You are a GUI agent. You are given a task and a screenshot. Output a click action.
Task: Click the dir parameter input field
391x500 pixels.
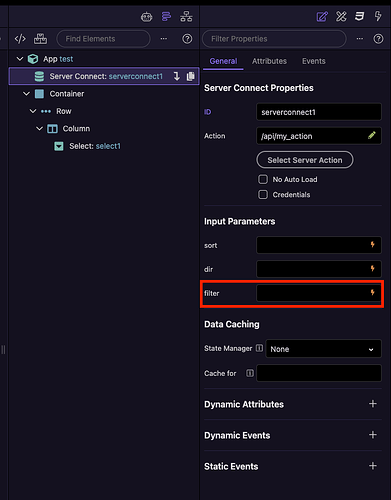click(x=319, y=269)
